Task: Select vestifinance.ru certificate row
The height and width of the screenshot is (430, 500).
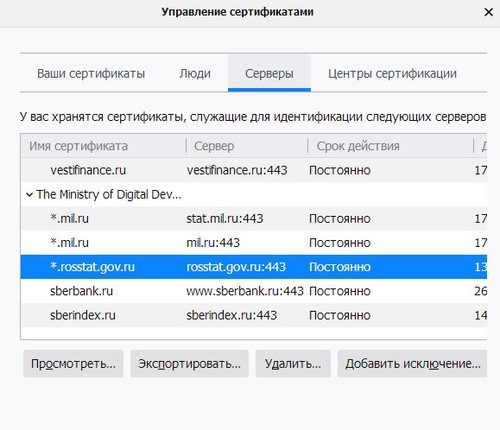Action: (x=254, y=170)
